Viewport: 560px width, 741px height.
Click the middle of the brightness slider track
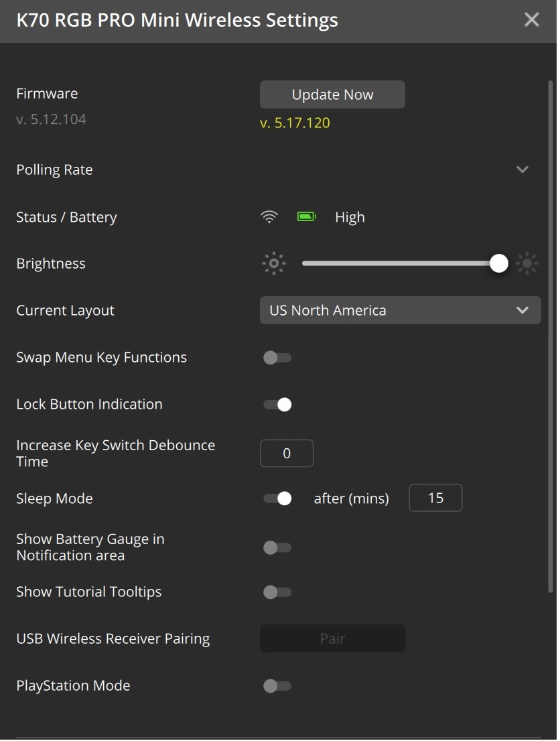coord(401,264)
